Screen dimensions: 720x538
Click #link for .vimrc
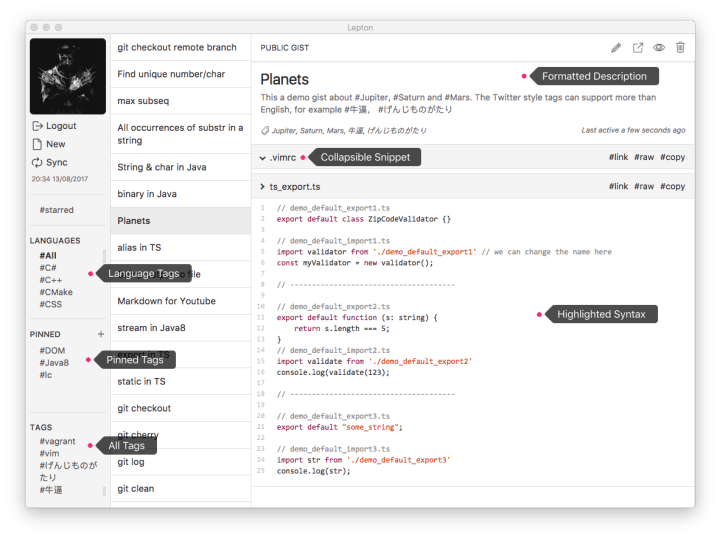pyautogui.click(x=618, y=157)
